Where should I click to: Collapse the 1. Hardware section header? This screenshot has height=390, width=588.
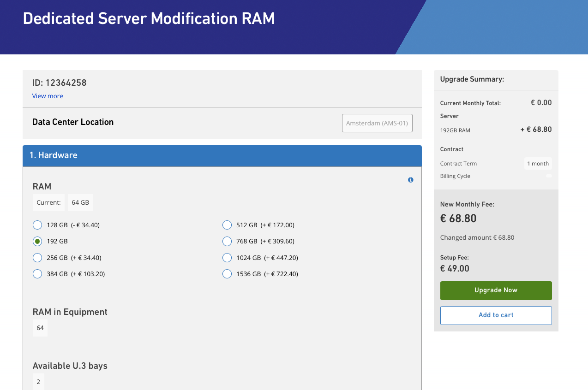coord(222,155)
